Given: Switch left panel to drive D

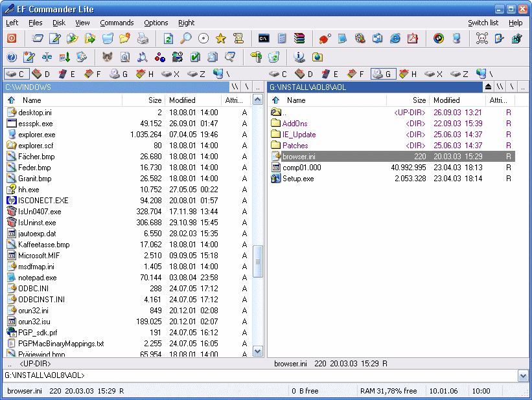Looking at the screenshot, I should tap(41, 74).
